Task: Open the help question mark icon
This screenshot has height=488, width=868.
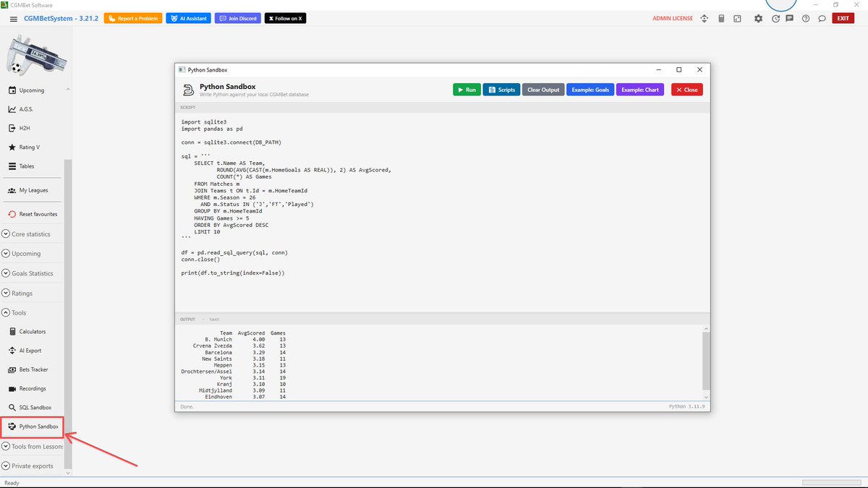Action: pos(806,19)
